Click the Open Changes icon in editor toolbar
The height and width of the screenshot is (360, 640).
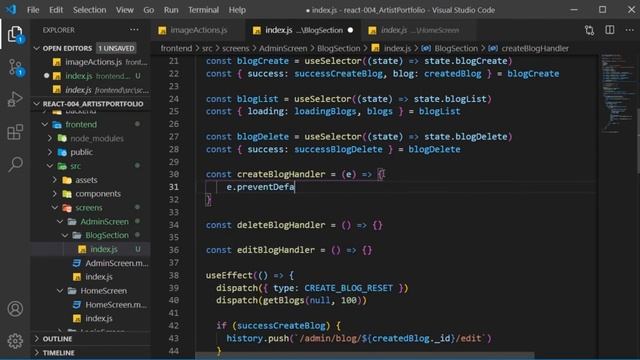pyautogui.click(x=589, y=30)
